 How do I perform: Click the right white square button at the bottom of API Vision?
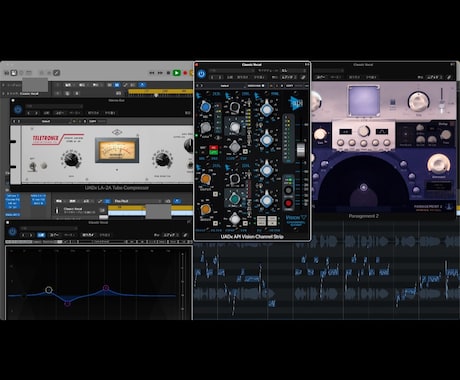point(272,220)
